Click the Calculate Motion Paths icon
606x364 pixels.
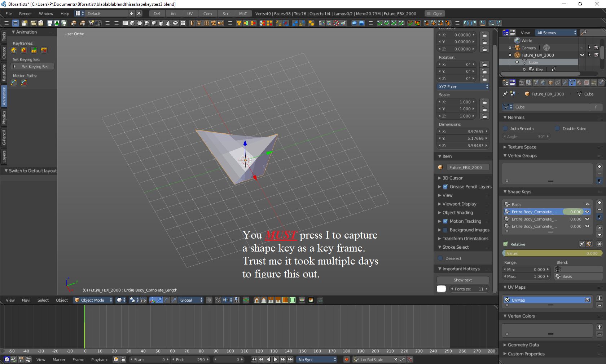click(x=14, y=83)
